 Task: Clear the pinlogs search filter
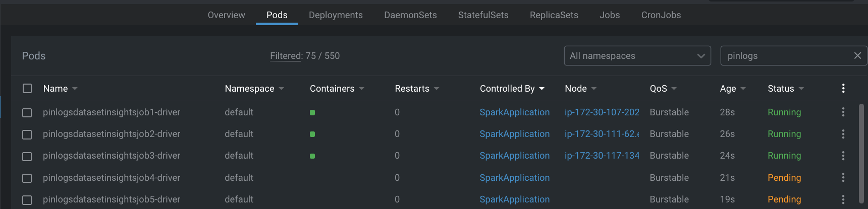tap(857, 56)
